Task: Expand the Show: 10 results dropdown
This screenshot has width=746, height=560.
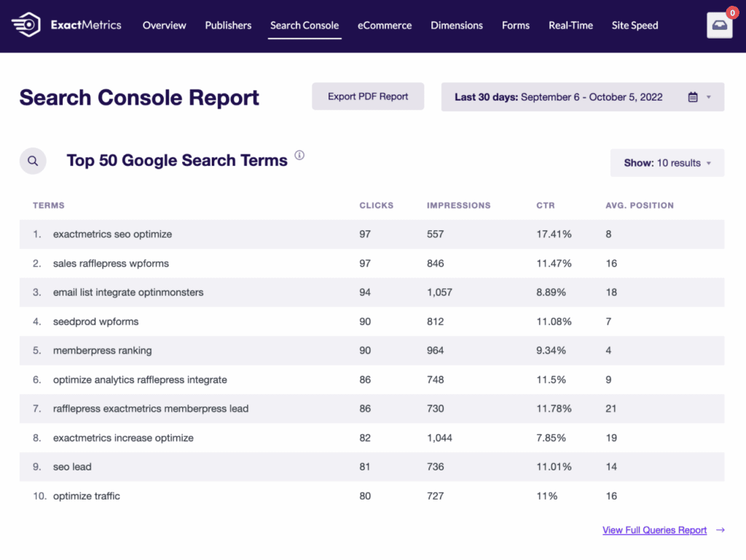Action: pos(667,163)
